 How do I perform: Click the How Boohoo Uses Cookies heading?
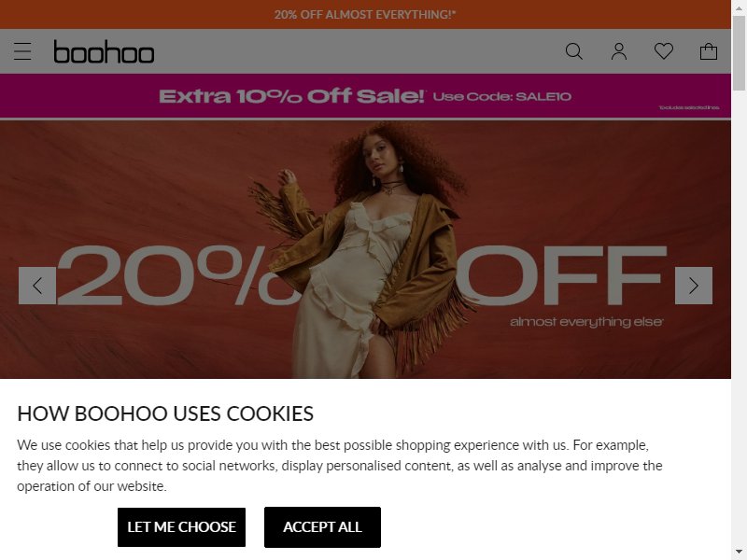165,413
